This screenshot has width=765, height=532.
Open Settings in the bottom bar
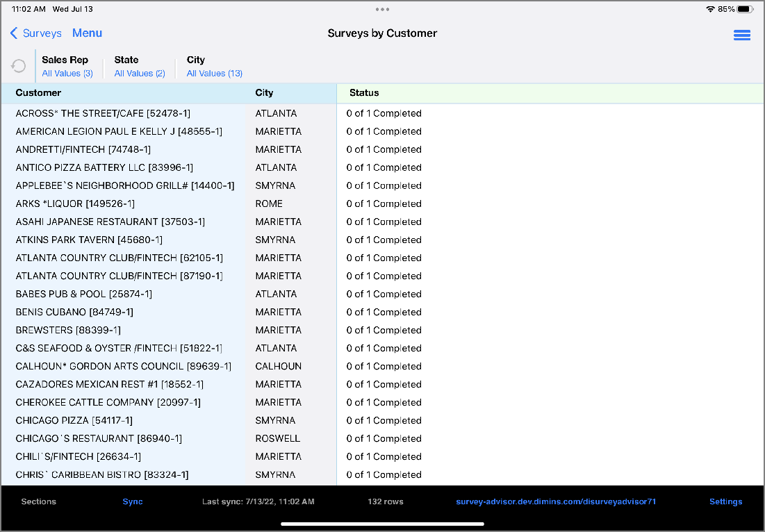pyautogui.click(x=725, y=501)
